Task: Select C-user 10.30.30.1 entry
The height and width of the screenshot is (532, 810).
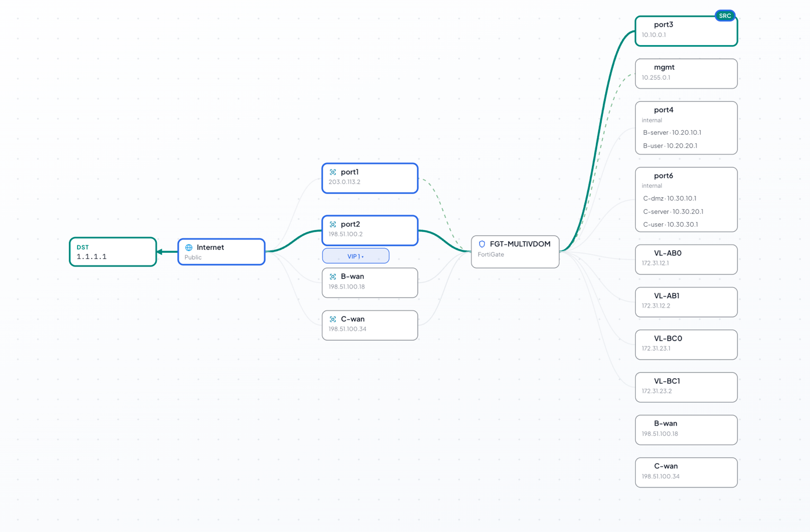Action: (x=671, y=224)
